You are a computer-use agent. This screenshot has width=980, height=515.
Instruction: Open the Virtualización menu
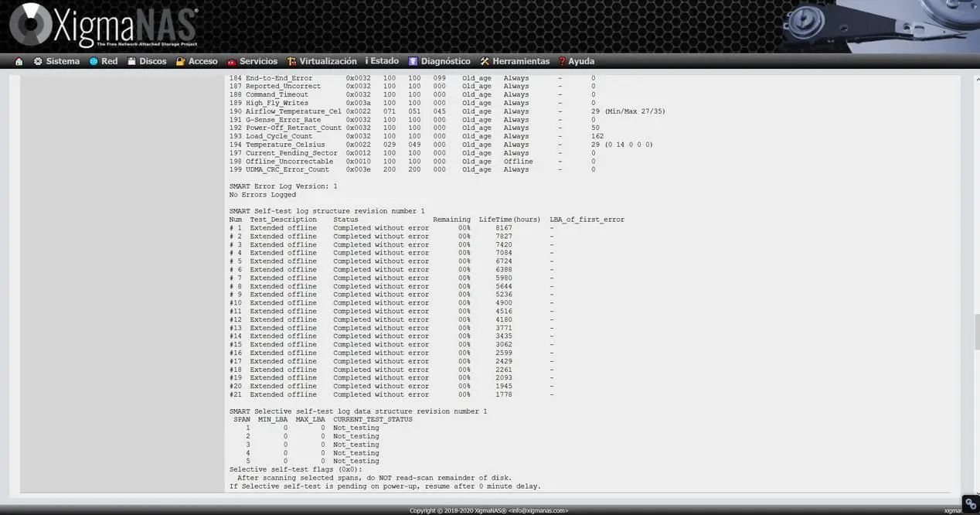click(x=322, y=61)
